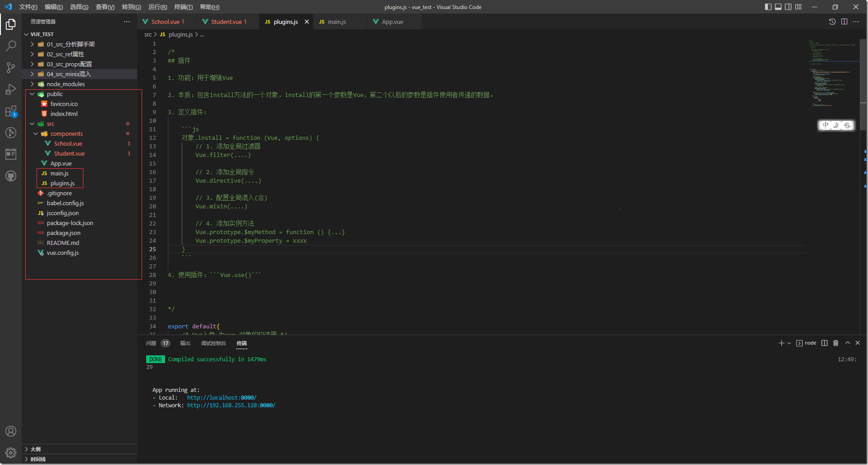This screenshot has width=868, height=465.
Task: Switch to the Student.vue editor tab
Action: click(228, 22)
